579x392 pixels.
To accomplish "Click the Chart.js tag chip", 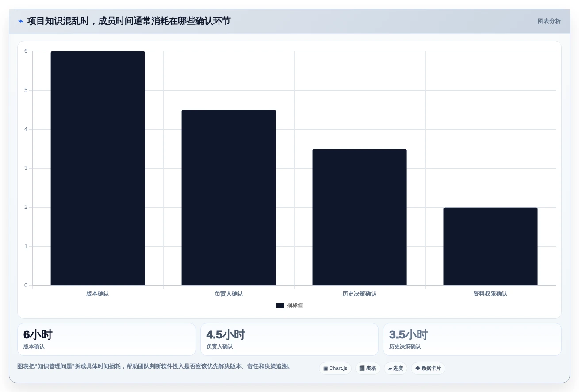I will 335,369.
